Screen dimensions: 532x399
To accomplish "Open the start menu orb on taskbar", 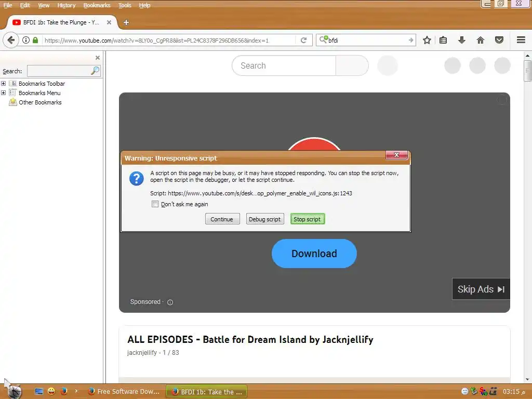I will tap(14, 391).
